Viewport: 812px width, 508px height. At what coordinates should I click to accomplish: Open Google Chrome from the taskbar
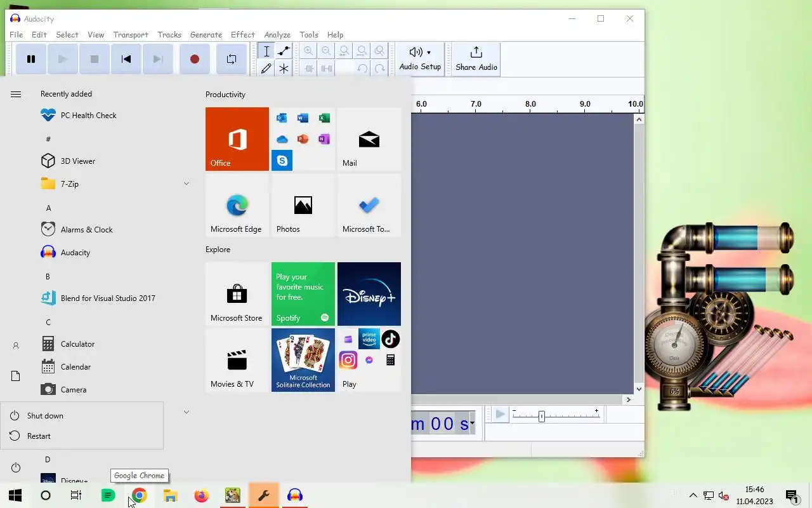[x=139, y=495]
